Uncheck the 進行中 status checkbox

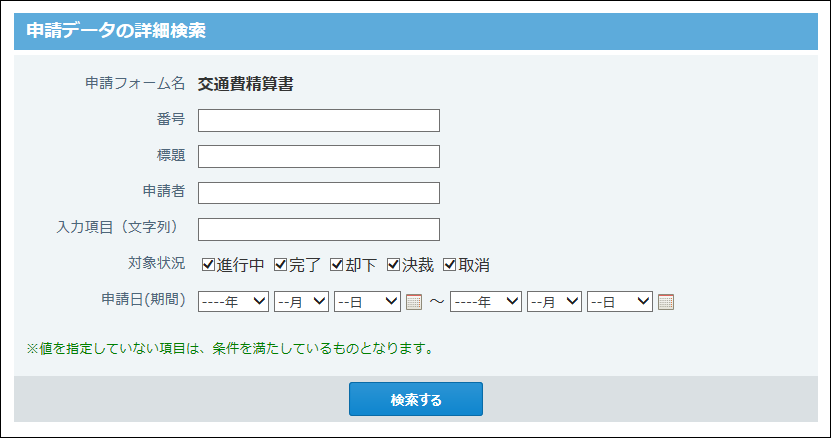[208, 264]
